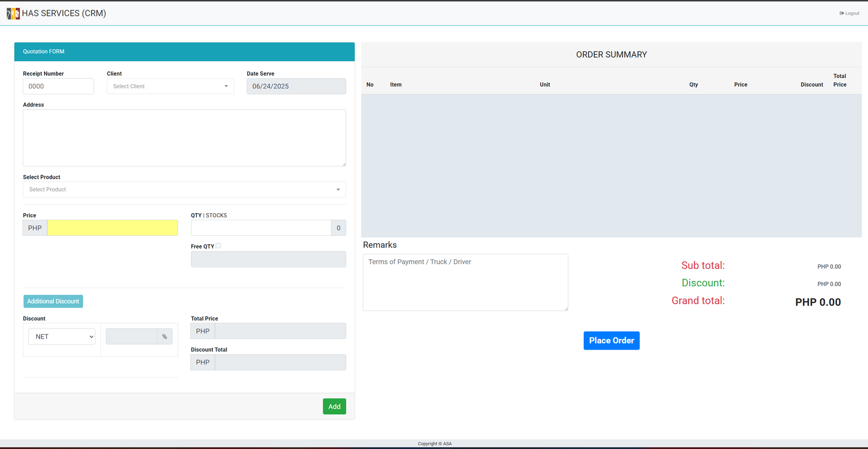Click the Total Price field
The image size is (868, 449).
pyautogui.click(x=280, y=331)
